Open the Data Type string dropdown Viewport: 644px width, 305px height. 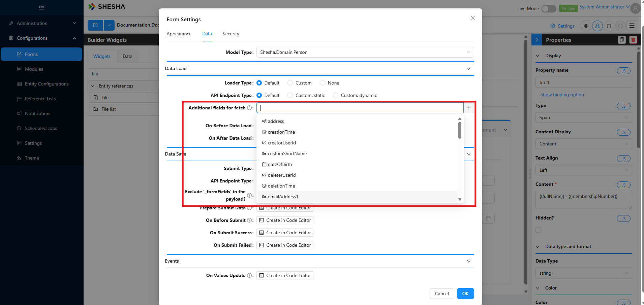click(x=583, y=273)
